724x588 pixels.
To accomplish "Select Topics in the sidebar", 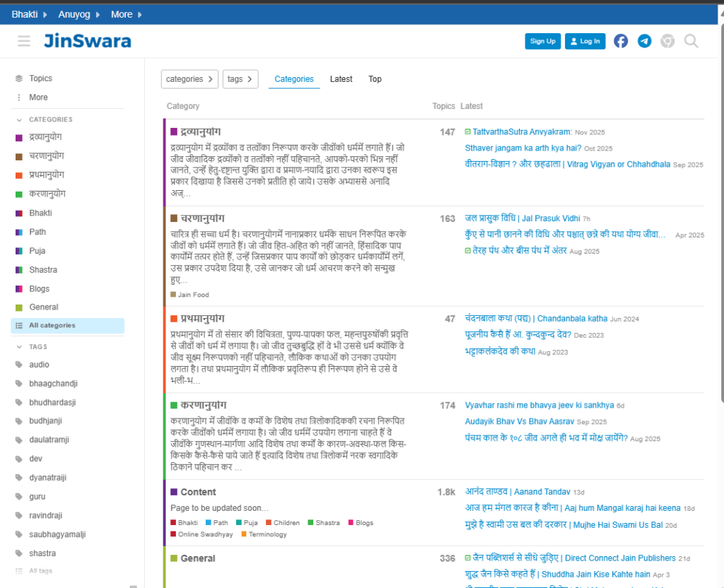I will [68, 78].
